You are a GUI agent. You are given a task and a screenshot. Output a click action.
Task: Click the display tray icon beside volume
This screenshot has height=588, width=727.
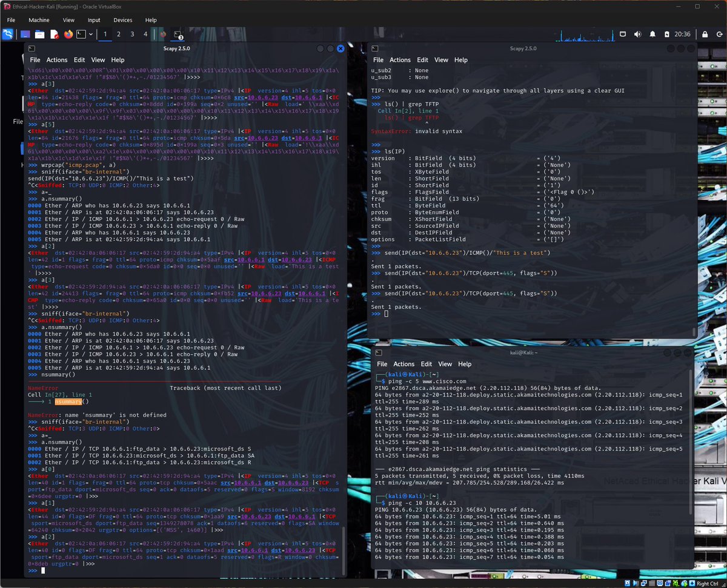pyautogui.click(x=623, y=35)
